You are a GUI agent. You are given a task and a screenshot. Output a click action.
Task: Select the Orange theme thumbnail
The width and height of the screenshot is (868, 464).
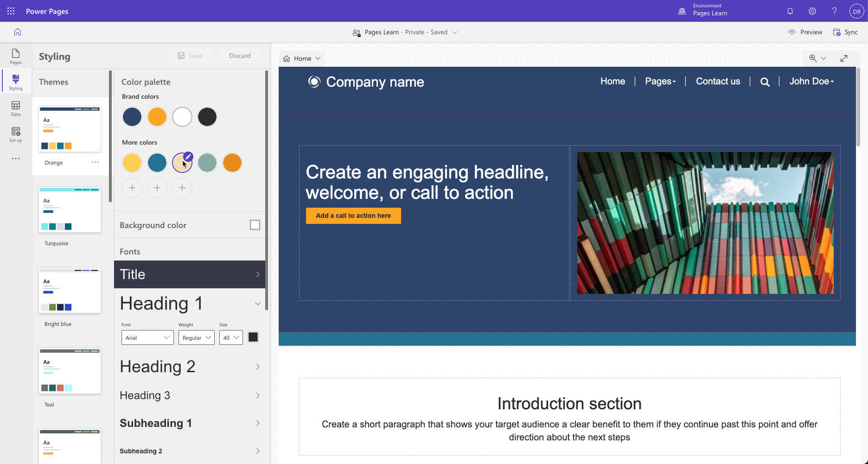70,129
